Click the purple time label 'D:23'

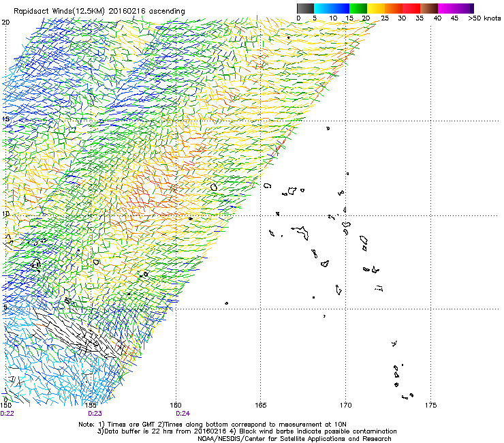pyautogui.click(x=95, y=414)
